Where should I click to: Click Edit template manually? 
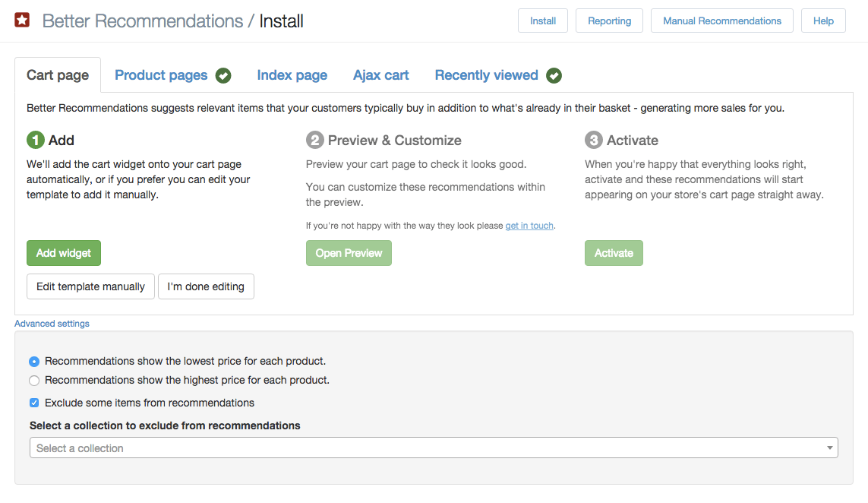click(91, 286)
